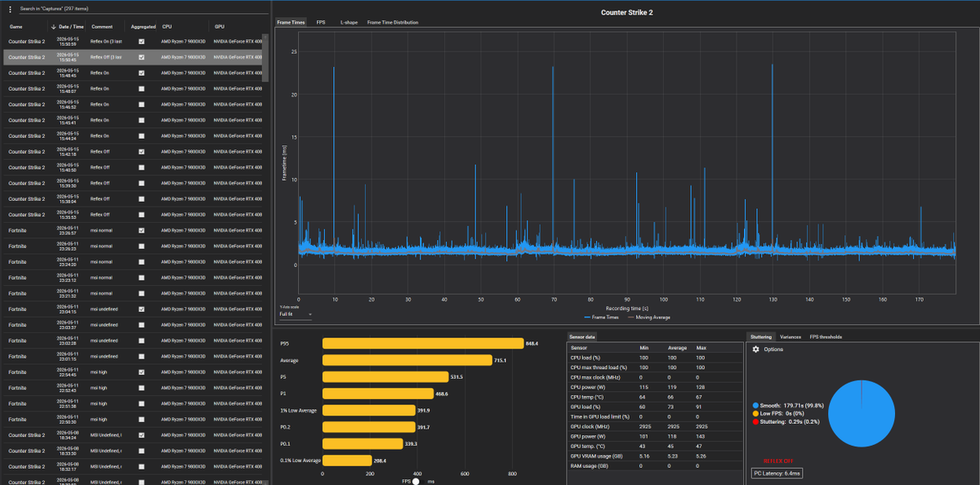This screenshot has width=980, height=485.
Task: Click the 1% Low Average label
Action: pyautogui.click(x=298, y=411)
